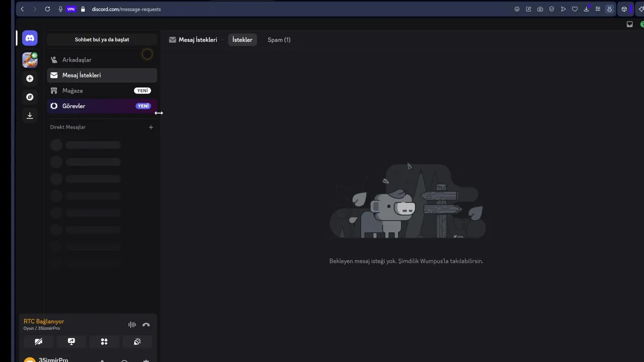Open the Oyun / 35izmirPro channel link
Viewport: 644px width, 362px height.
[x=42, y=328]
